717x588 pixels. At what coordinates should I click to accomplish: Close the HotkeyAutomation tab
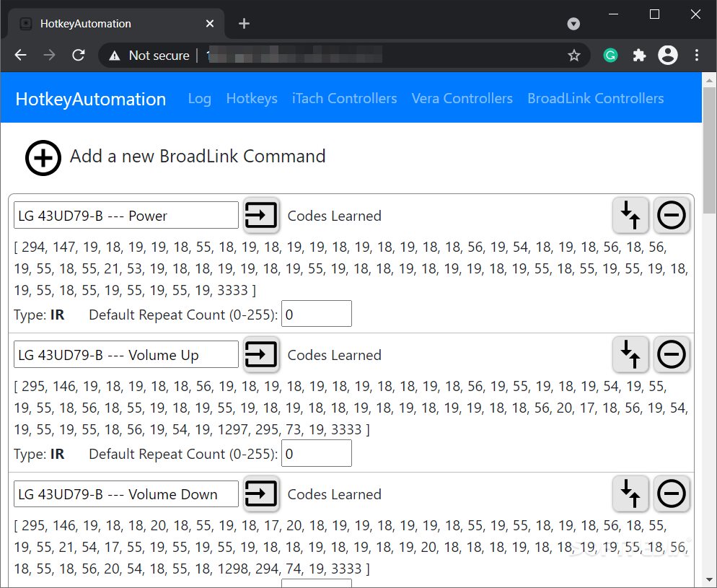pos(210,23)
